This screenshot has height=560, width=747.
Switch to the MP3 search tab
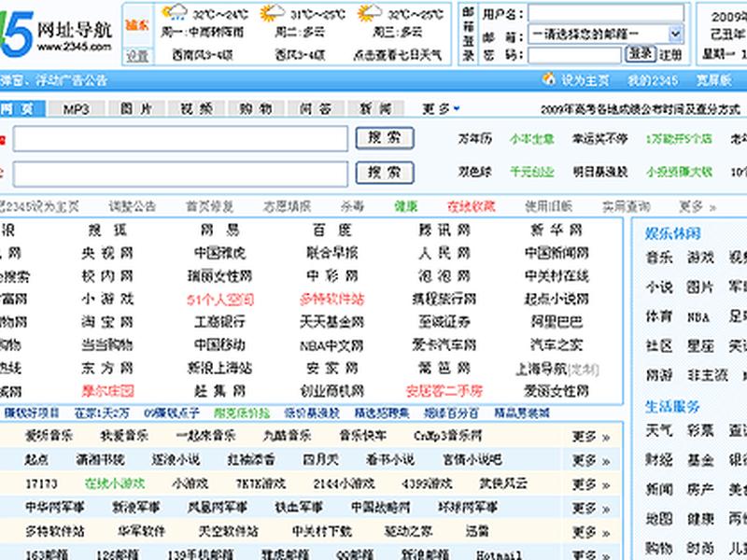[77, 109]
